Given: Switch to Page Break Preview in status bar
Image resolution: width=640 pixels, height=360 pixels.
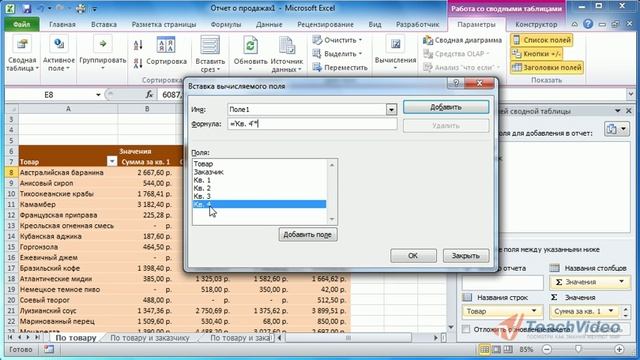Looking at the screenshot, I should pyautogui.click(x=508, y=349).
